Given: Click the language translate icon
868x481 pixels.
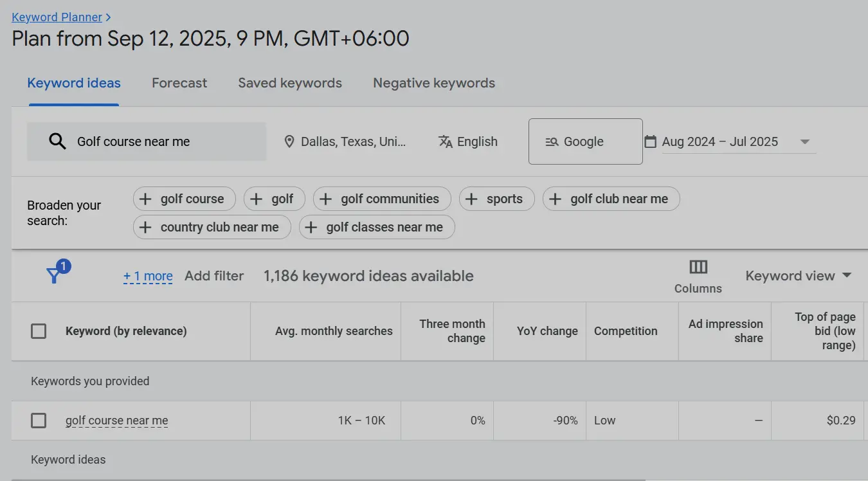Looking at the screenshot, I should click(445, 141).
